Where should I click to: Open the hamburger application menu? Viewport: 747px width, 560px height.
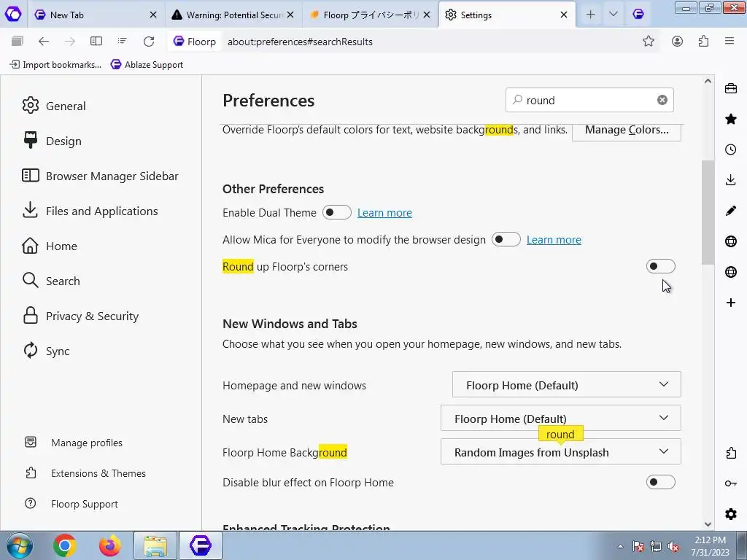click(x=729, y=42)
